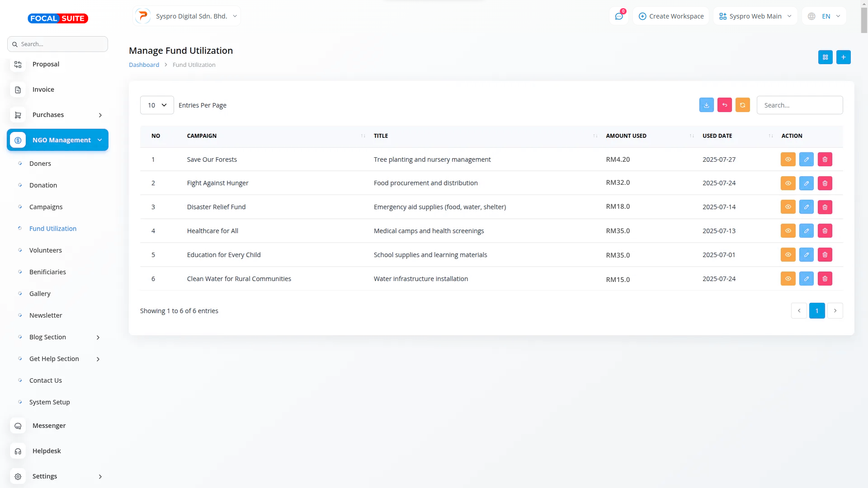Expand the Syspro Digital Sdn. Bhd. selector
Image resolution: width=868 pixels, height=488 pixels.
coord(187,16)
